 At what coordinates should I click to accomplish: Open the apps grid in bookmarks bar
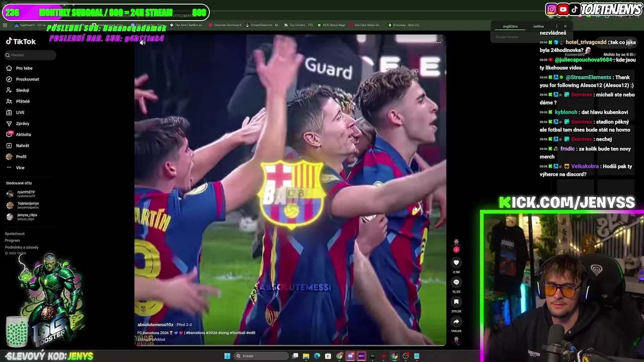[5, 25]
